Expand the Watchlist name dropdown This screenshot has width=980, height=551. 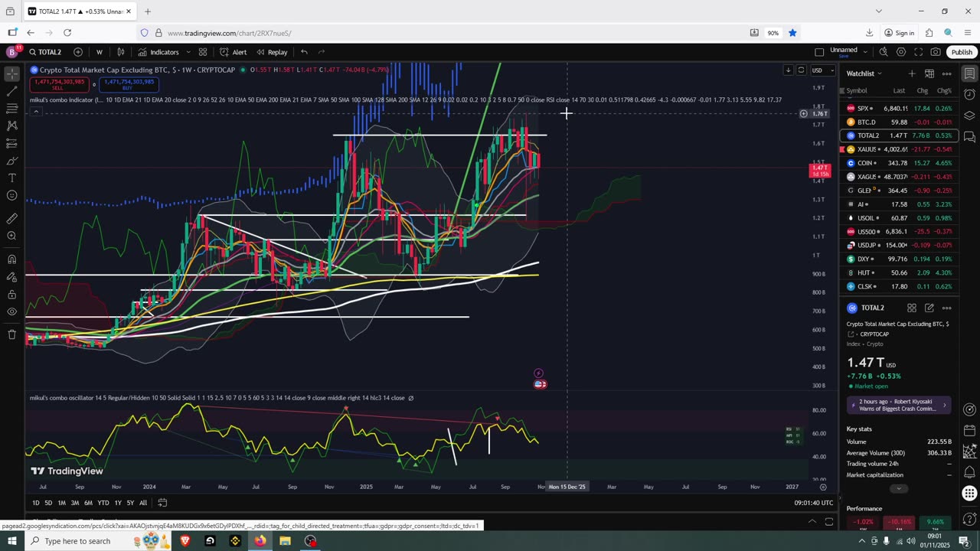click(x=864, y=73)
